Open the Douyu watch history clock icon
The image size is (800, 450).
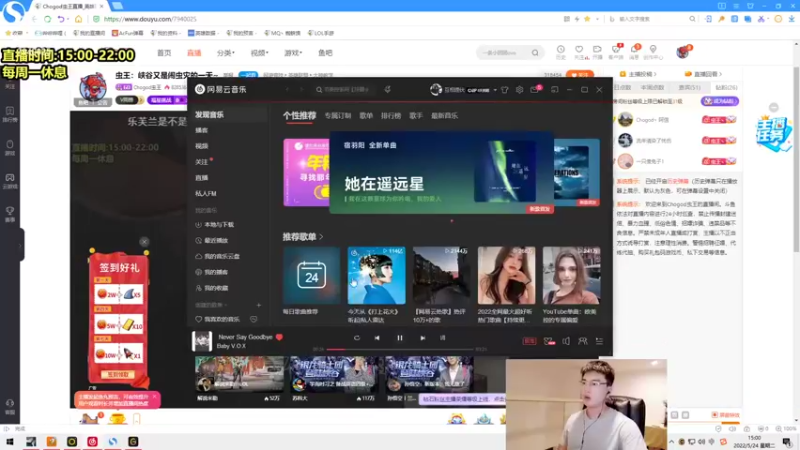point(561,49)
